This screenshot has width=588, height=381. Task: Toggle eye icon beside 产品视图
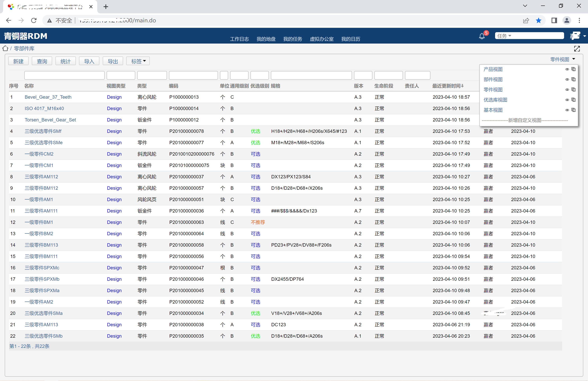(567, 69)
